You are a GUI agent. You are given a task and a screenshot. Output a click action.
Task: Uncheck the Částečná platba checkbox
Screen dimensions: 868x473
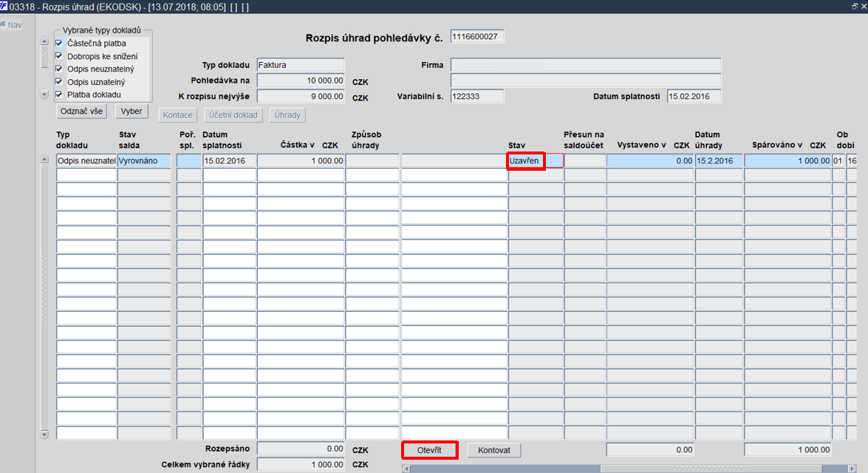(x=59, y=43)
